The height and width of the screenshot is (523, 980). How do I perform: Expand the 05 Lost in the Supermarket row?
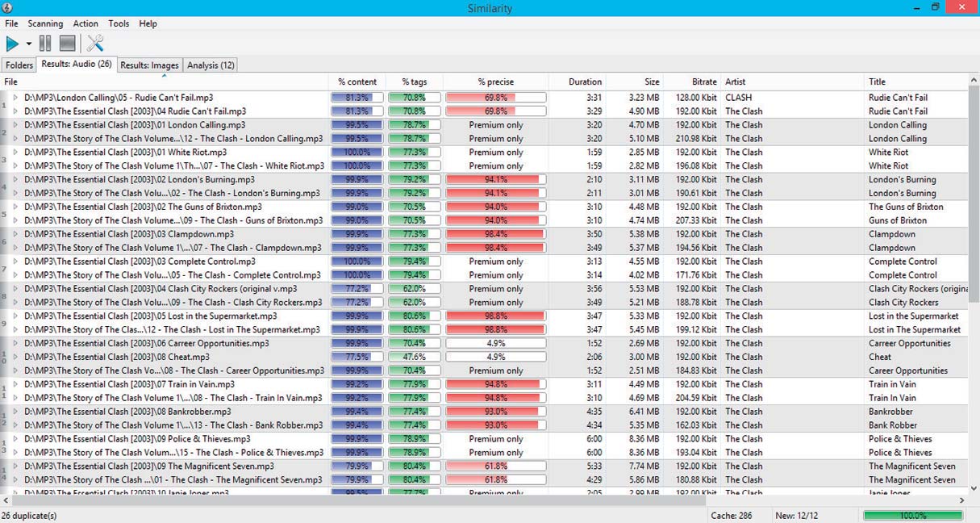15,316
